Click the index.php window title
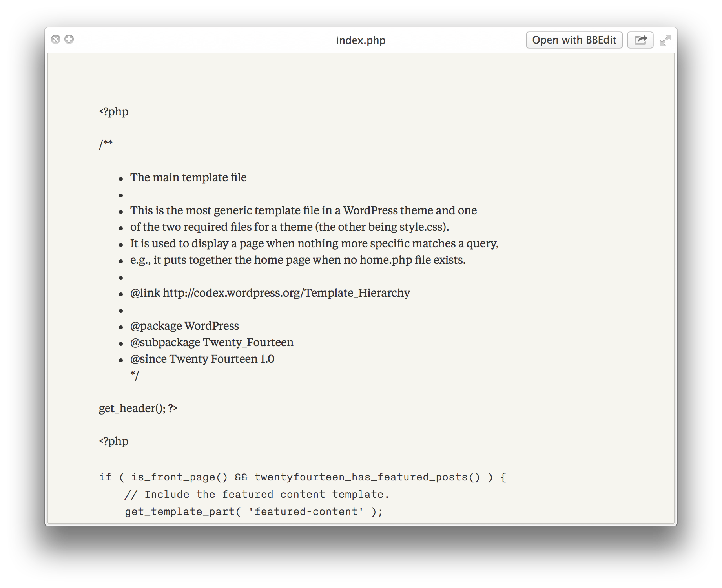 pyautogui.click(x=361, y=40)
